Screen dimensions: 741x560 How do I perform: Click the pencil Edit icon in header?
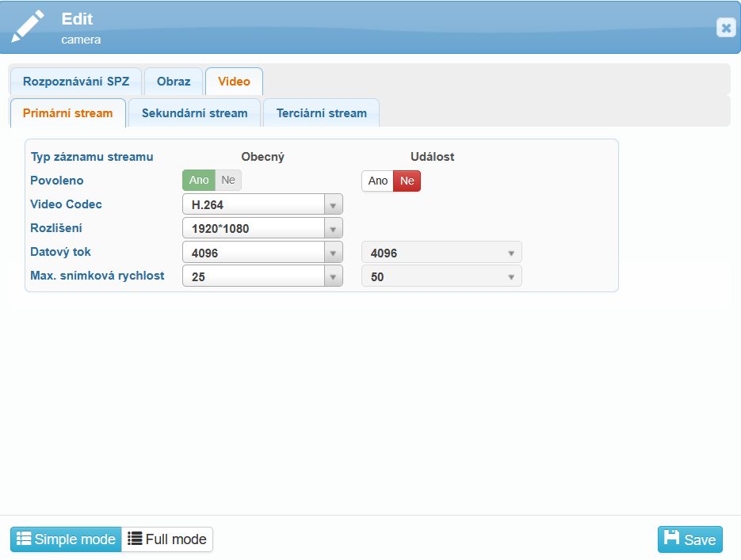point(29,26)
